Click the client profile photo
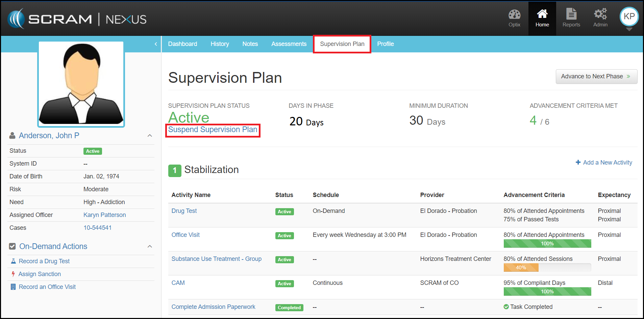 click(81, 84)
